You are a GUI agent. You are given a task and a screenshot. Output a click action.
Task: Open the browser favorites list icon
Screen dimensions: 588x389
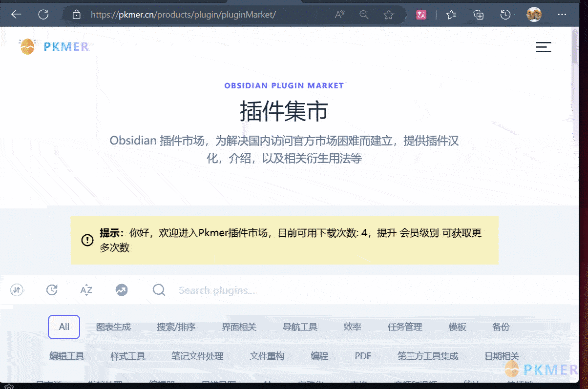point(452,15)
